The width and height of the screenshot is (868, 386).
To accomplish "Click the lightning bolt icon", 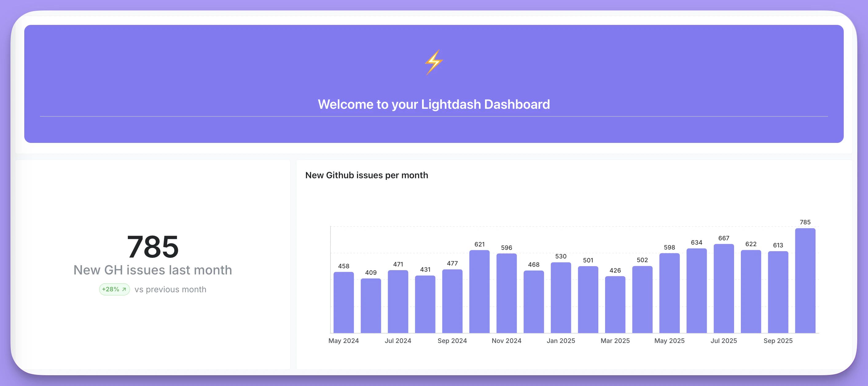I will [434, 62].
